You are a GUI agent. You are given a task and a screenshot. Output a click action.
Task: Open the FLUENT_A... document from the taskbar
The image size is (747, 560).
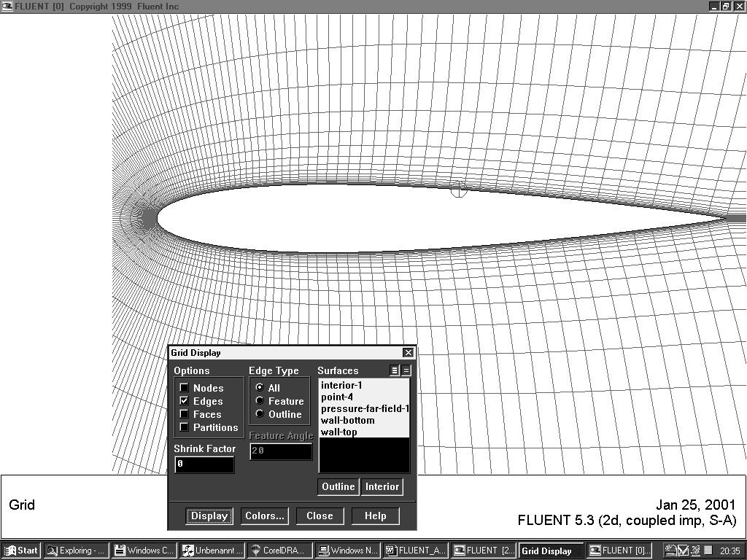coord(417,551)
